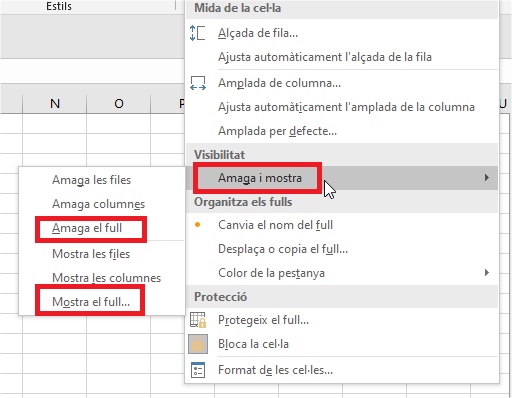
Task: Click the format cells icon
Action: tap(198, 370)
